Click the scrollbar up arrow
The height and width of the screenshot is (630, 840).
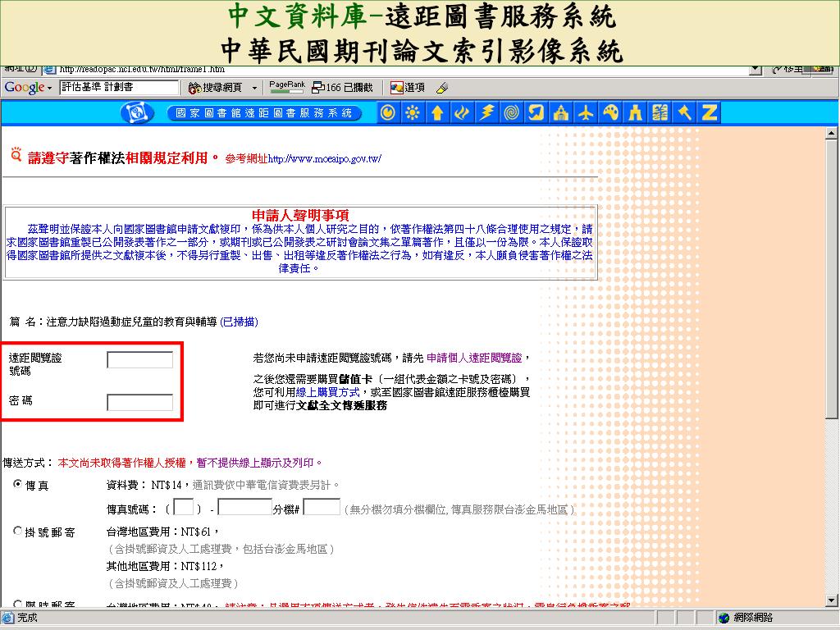coord(832,134)
